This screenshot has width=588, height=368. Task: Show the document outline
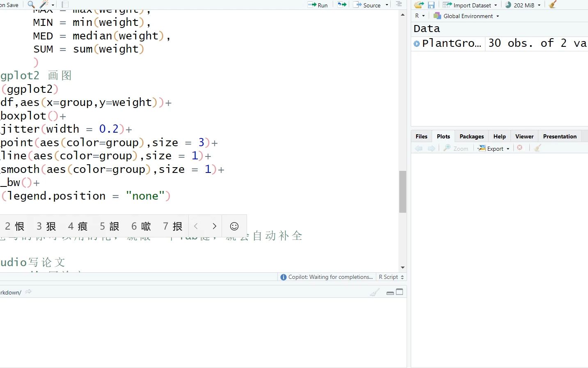tap(399, 5)
